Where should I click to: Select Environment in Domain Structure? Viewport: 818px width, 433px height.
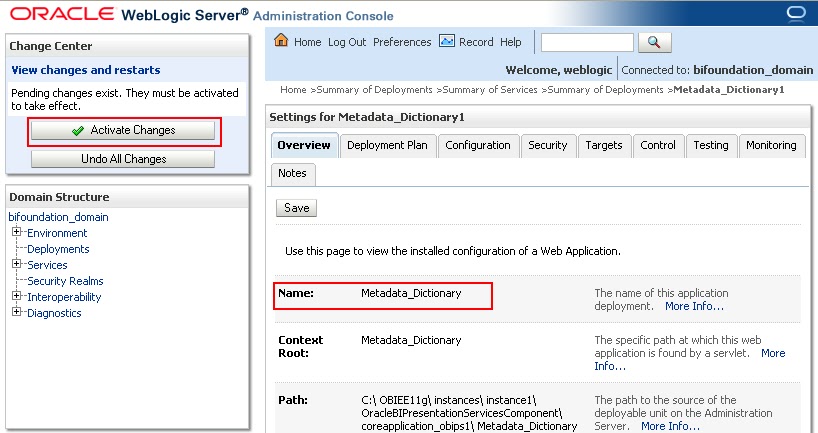pos(57,233)
